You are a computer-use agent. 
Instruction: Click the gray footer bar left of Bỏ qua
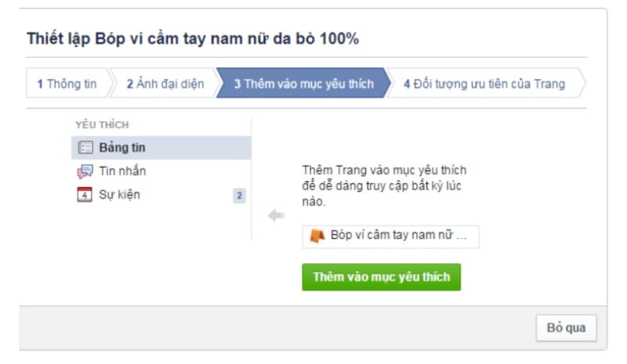pos(274,328)
